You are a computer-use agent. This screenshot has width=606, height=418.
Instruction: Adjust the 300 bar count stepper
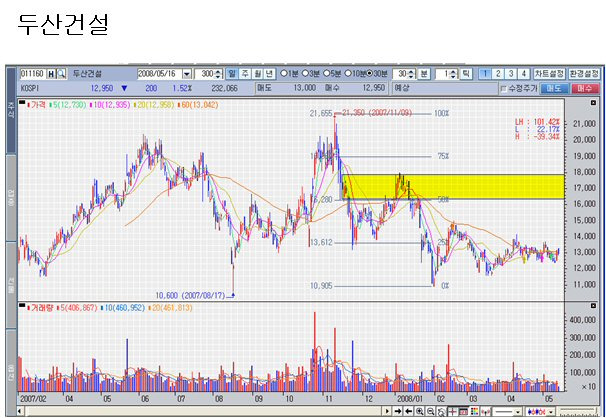pos(219,73)
